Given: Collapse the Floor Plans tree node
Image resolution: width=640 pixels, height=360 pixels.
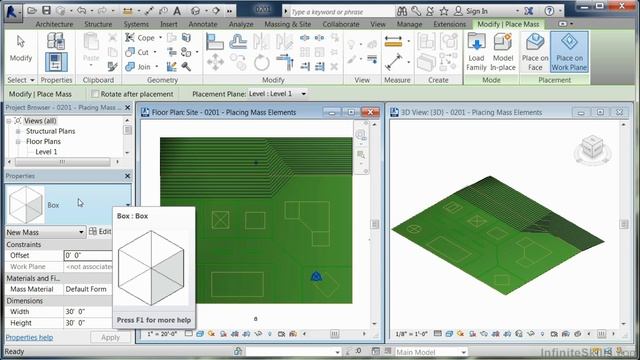Looking at the screenshot, I should coord(18,142).
